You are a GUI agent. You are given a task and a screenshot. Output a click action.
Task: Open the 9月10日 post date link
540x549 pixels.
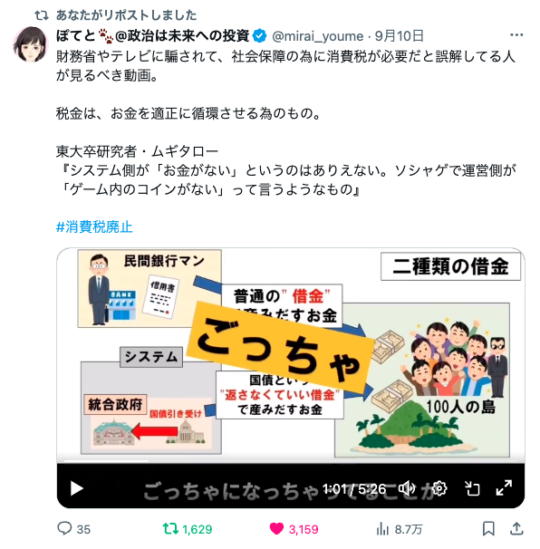click(399, 36)
